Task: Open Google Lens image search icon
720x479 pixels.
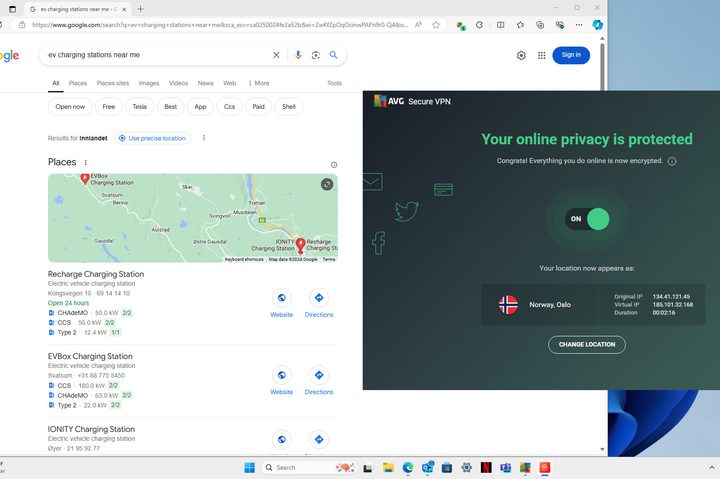Action: click(316, 55)
